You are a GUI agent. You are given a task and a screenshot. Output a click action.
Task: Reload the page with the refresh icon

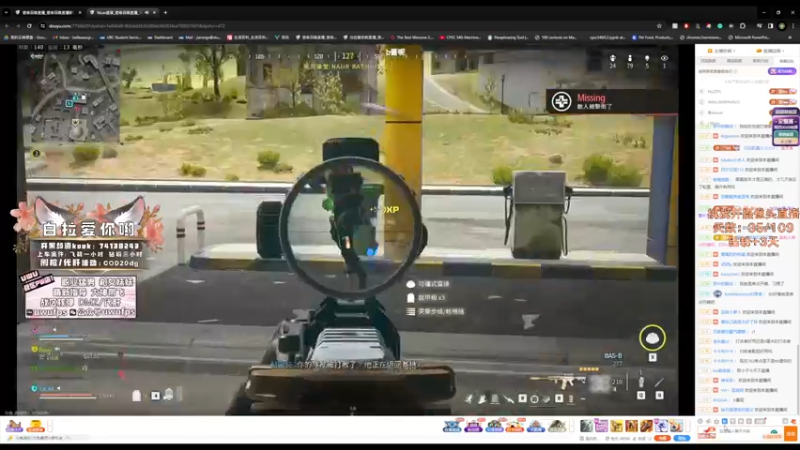(x=29, y=26)
